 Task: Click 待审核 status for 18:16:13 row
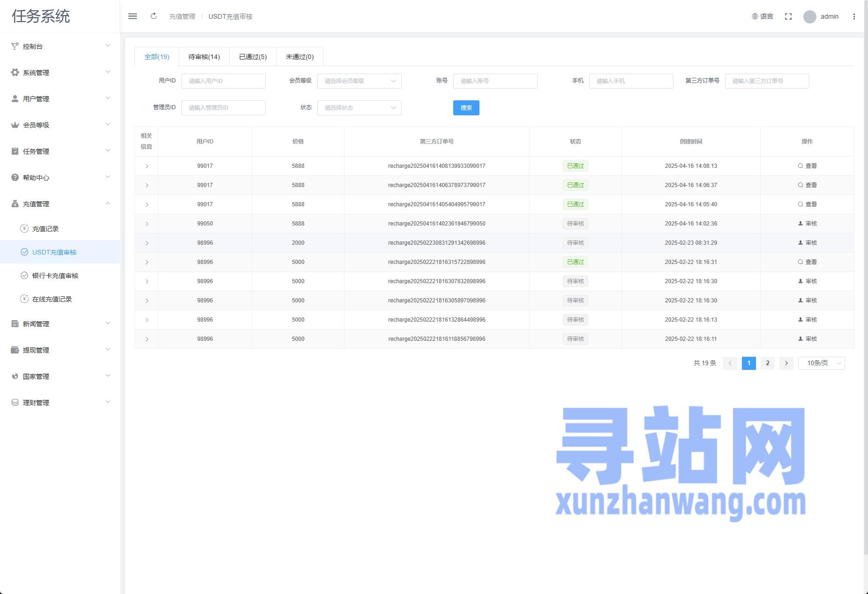tap(575, 320)
